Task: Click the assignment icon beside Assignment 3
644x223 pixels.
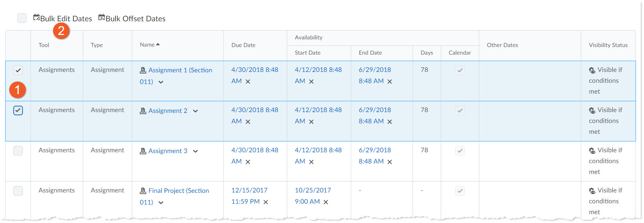Action: (143, 151)
